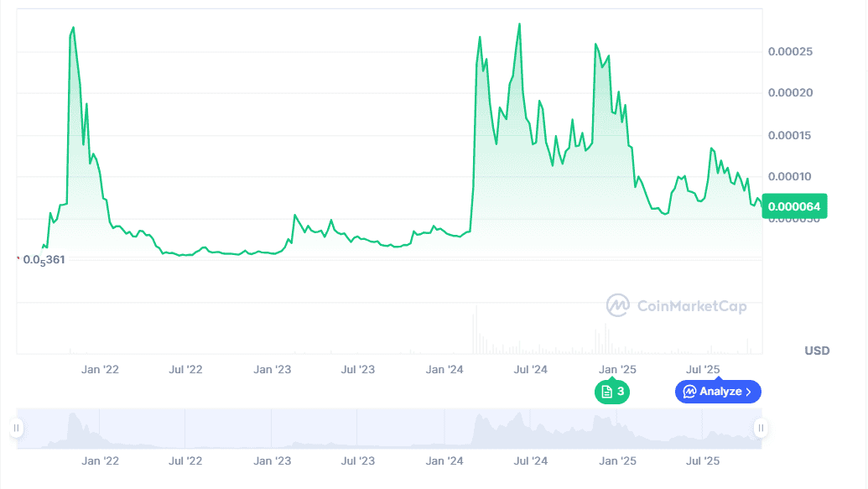Click the USD currency label
Screen dimensions: 868x489
coord(819,351)
